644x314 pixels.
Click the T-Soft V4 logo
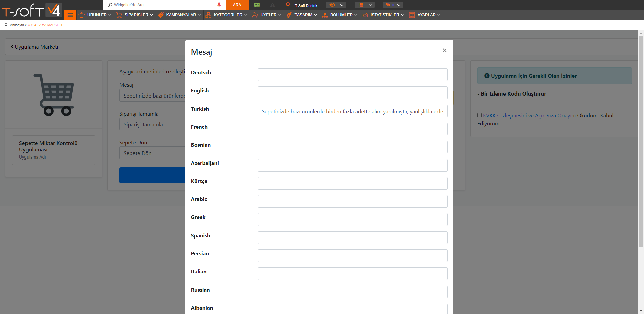pos(32,10)
